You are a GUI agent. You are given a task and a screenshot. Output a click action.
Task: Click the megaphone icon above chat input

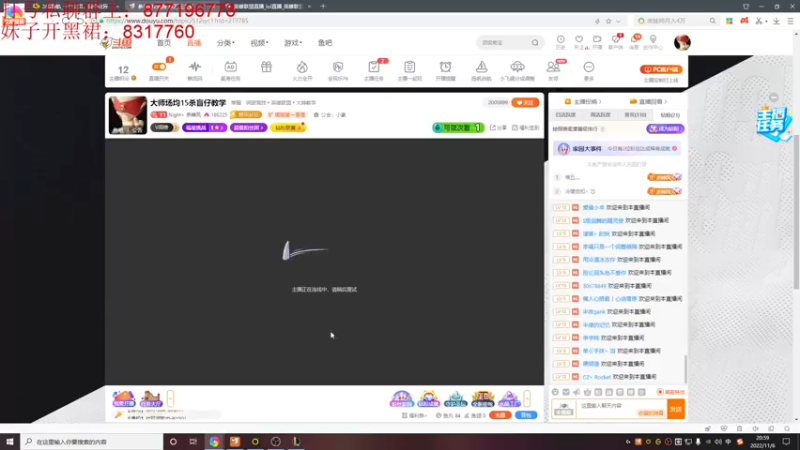[x=577, y=392]
